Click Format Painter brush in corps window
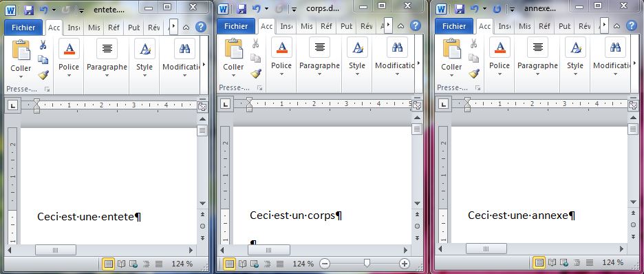Image resolution: width=644 pixels, height=274 pixels. click(256, 73)
